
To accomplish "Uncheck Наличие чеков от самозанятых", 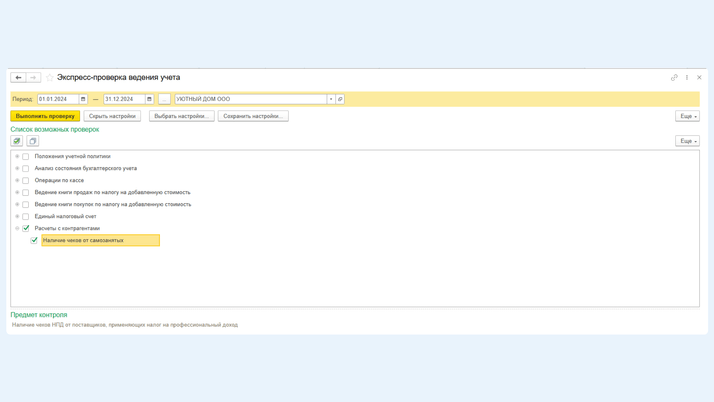I will [x=34, y=240].
